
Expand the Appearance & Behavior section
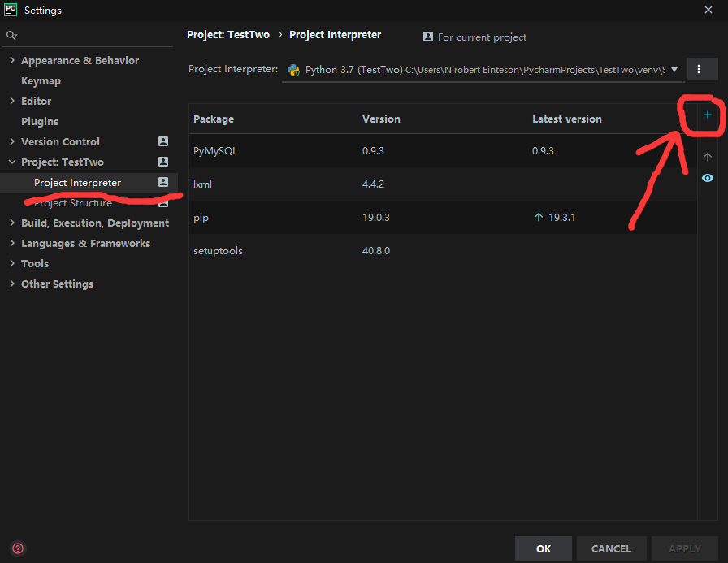[12, 60]
